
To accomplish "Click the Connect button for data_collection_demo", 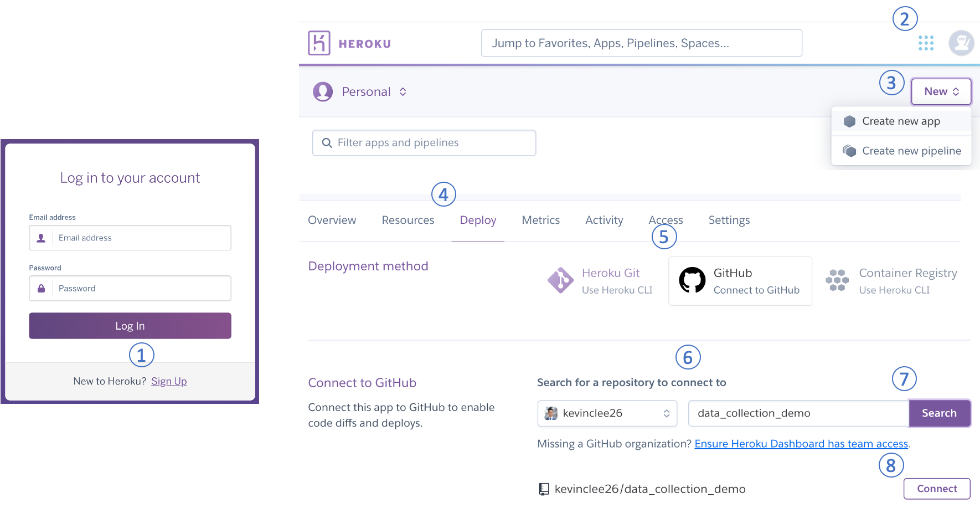I will coord(937,489).
